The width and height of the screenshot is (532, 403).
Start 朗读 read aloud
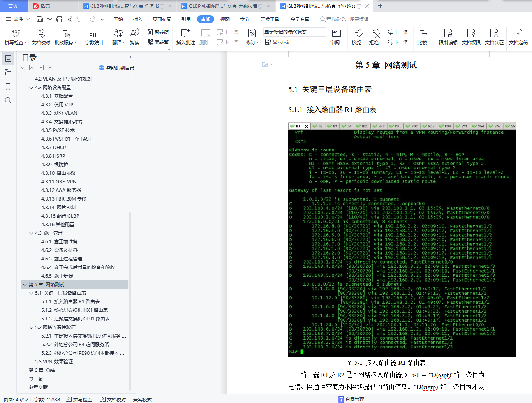click(x=134, y=37)
